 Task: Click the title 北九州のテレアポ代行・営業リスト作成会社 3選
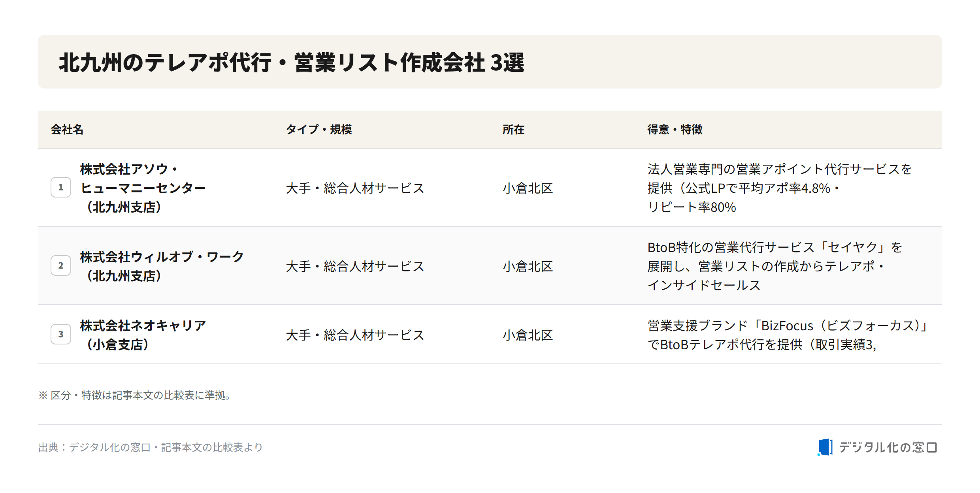[292, 62]
